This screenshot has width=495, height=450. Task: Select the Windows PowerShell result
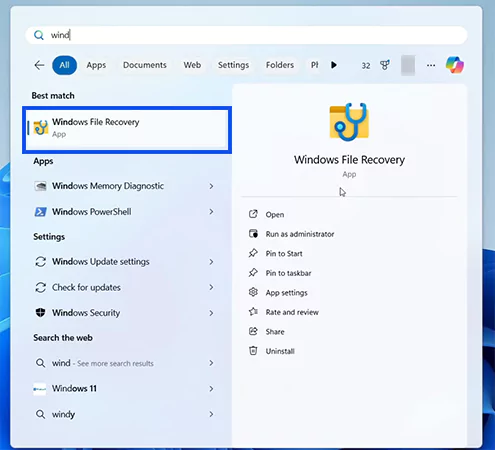coord(124,212)
